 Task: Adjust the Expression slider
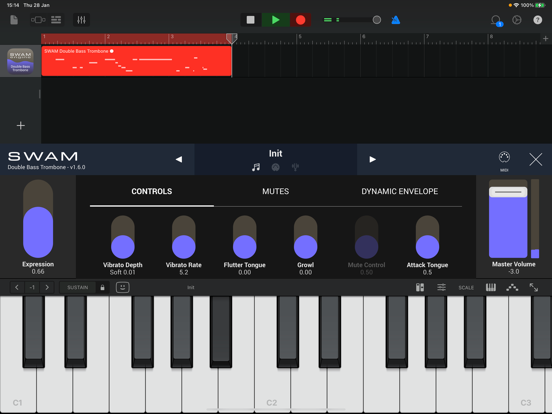point(38,219)
